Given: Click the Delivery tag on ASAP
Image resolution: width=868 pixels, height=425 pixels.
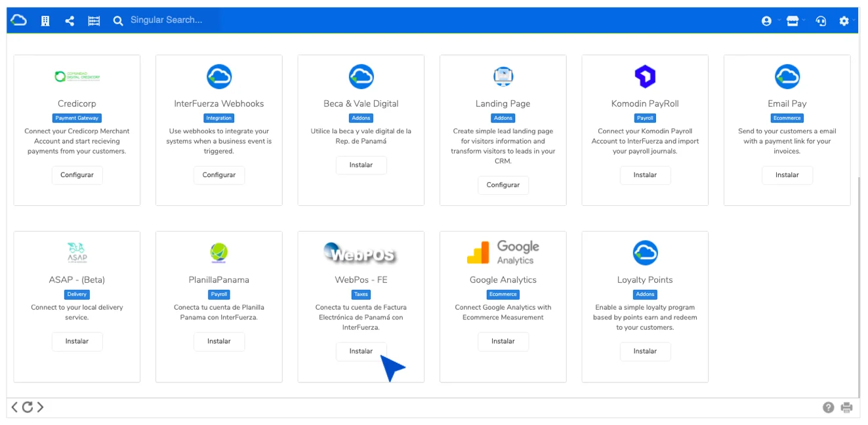Looking at the screenshot, I should pyautogui.click(x=77, y=294).
